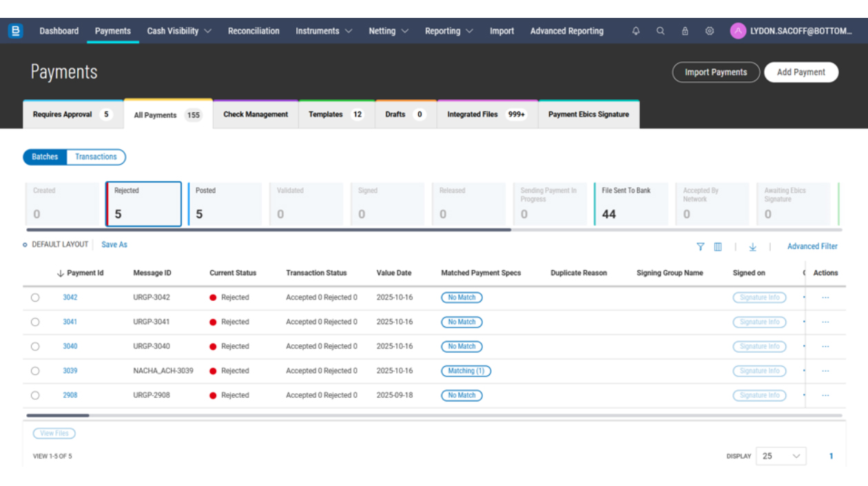Image resolution: width=868 pixels, height=486 pixels.
Task: Open the settings gear icon
Action: point(710,31)
